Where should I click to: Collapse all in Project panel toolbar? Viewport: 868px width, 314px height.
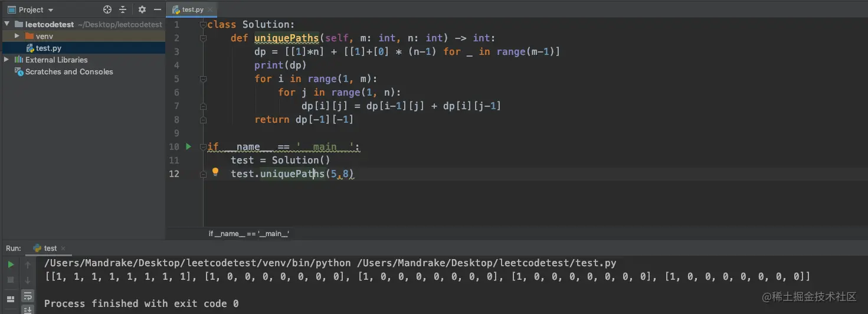[x=123, y=9]
